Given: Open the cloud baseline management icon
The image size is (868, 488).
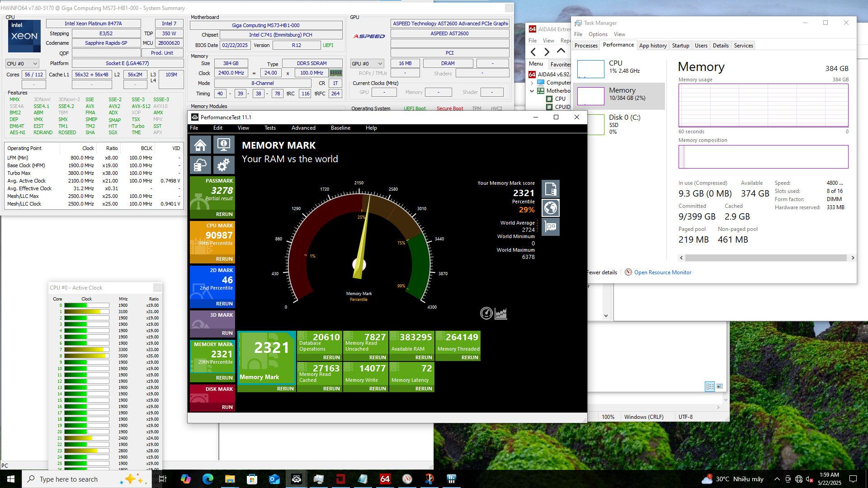Looking at the screenshot, I should click(x=200, y=165).
